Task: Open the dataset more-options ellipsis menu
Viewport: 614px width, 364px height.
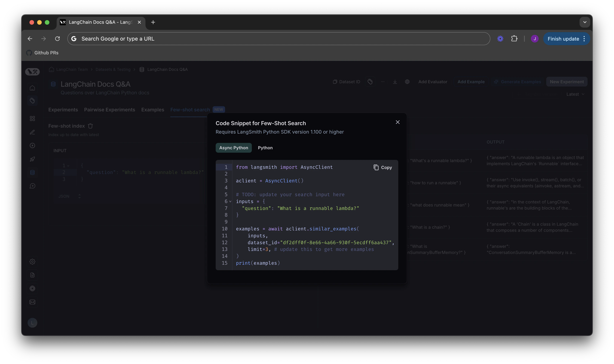Action: [x=382, y=82]
